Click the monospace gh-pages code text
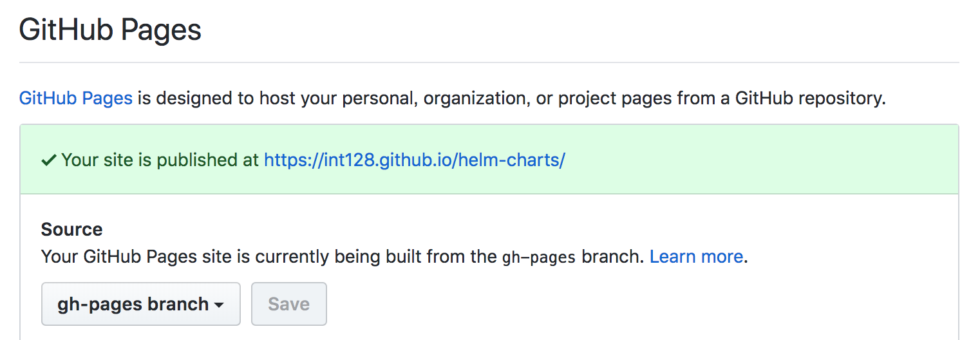Image resolution: width=980 pixels, height=340 pixels. [x=538, y=258]
